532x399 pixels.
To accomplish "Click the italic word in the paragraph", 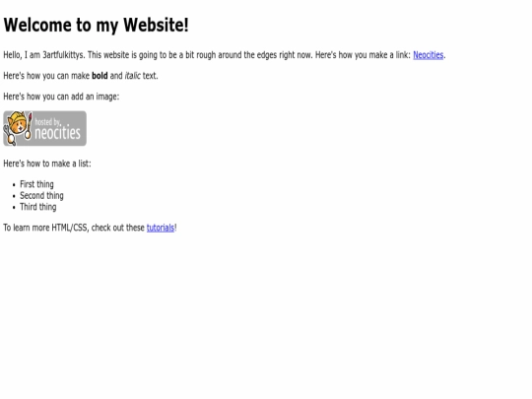I will 133,76.
